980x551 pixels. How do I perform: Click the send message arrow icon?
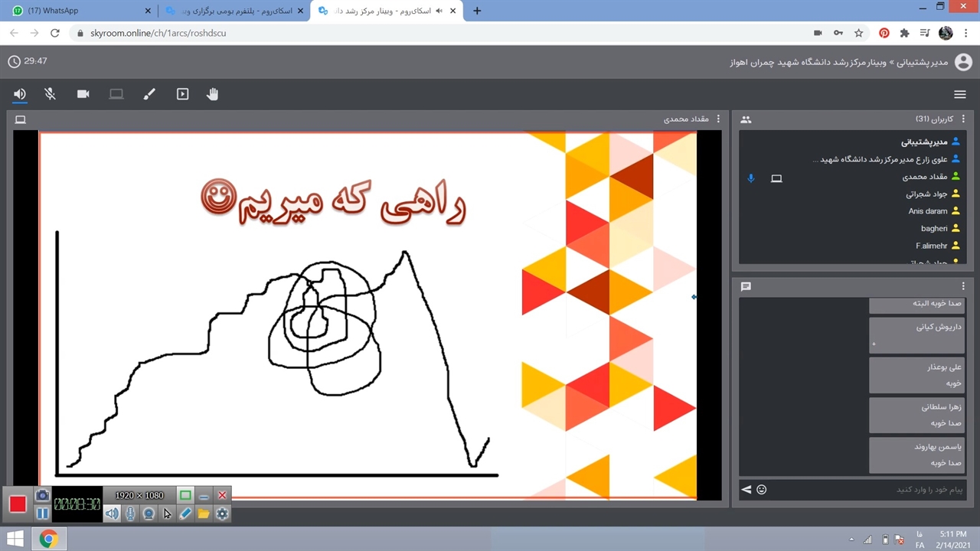tap(746, 490)
